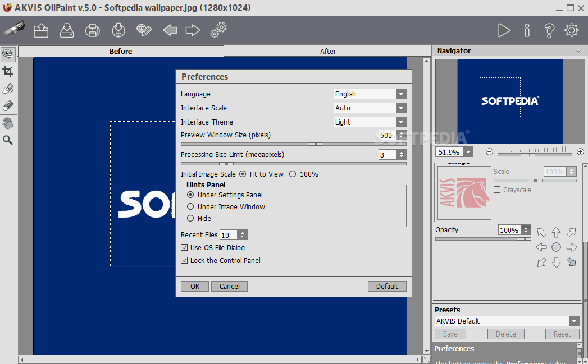The width and height of the screenshot is (588, 364).
Task: Select the brush tool under Crop in the left toolbar
Action: click(8, 89)
